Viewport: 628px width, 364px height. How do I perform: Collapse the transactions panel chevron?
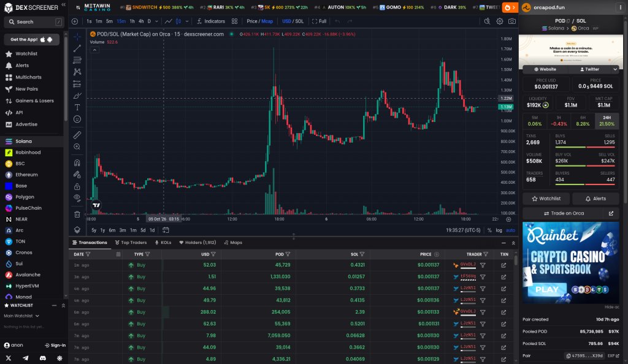point(513,243)
